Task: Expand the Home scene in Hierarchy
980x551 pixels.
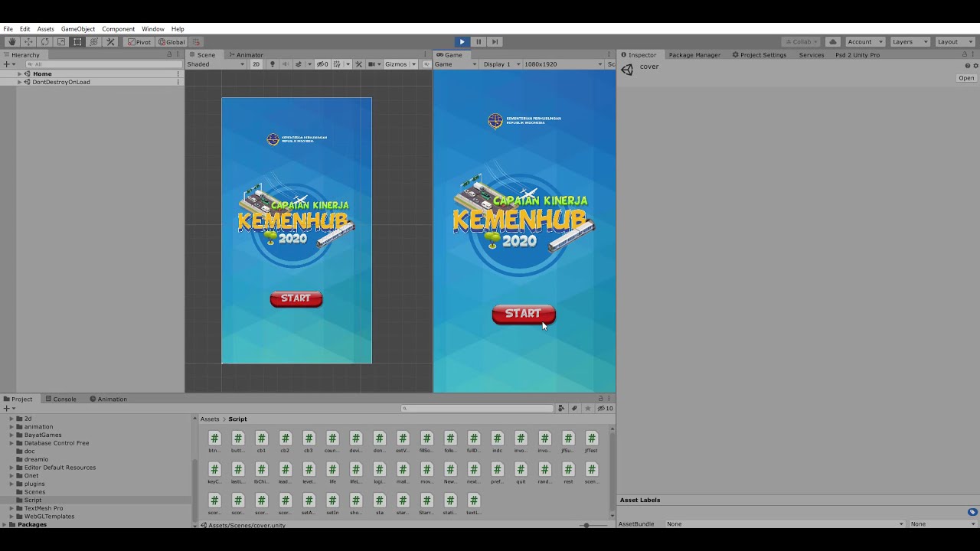Action: click(x=20, y=73)
